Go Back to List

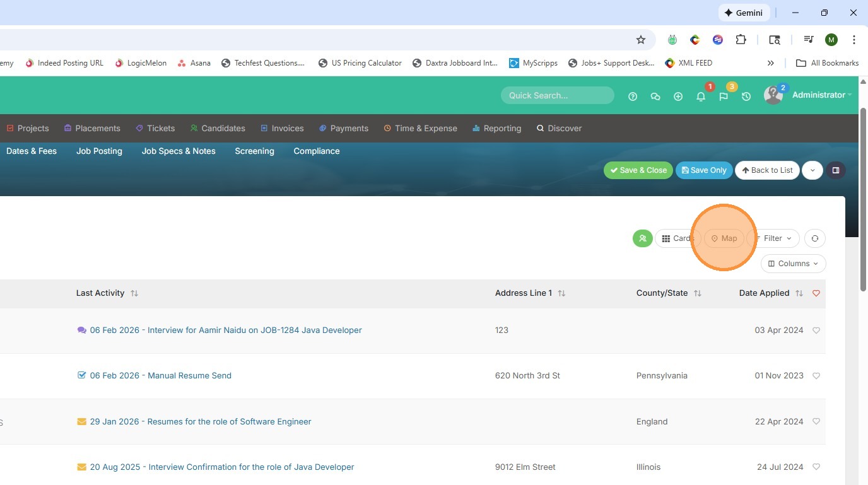pyautogui.click(x=767, y=170)
